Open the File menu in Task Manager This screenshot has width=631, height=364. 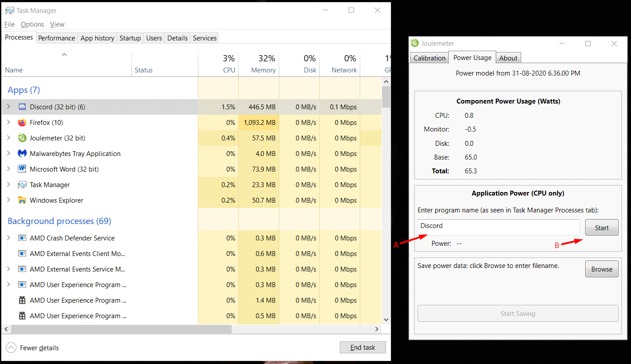[x=9, y=24]
